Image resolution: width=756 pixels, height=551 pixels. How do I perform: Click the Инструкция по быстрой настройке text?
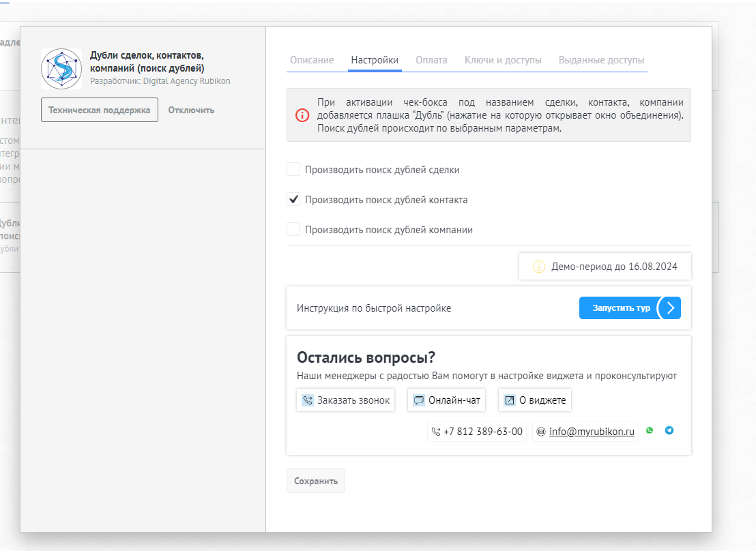[374, 308]
